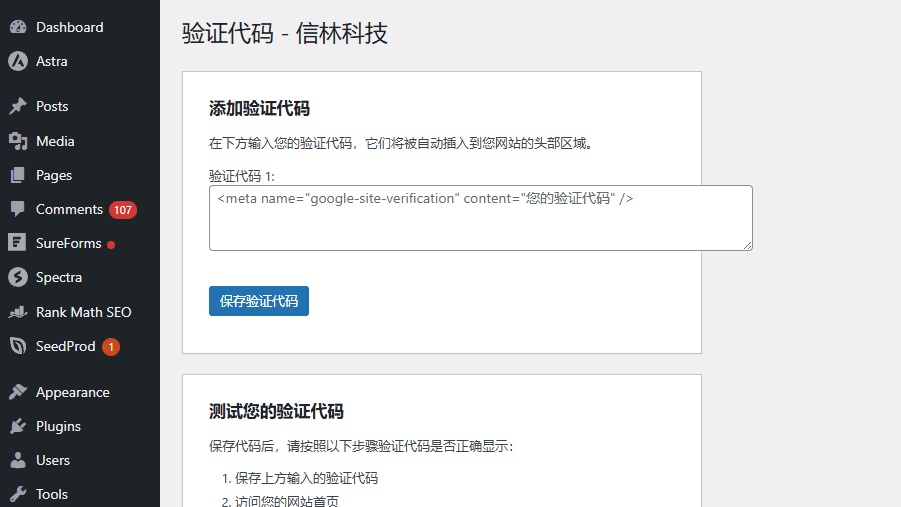Open the Tools menu label
The image size is (901, 507).
click(x=52, y=494)
